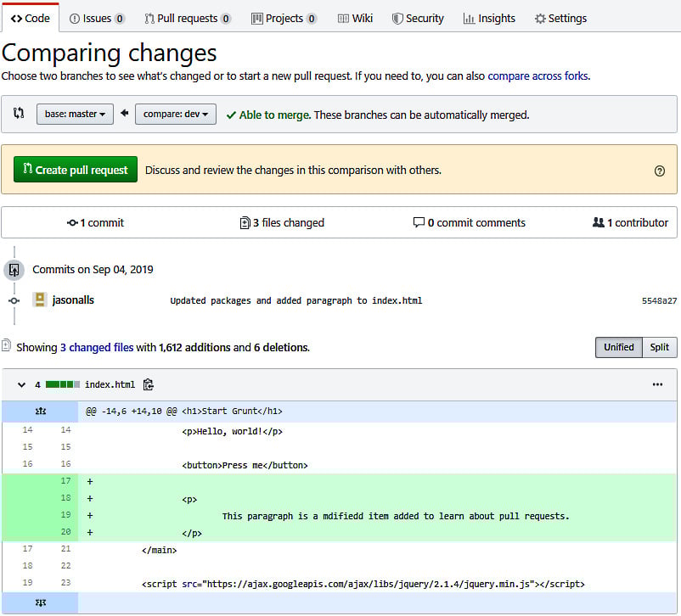Screen dimensions: 681x616
Task: Click the added line 'This paragraph is a mdifiedd item'
Action: coord(396,516)
